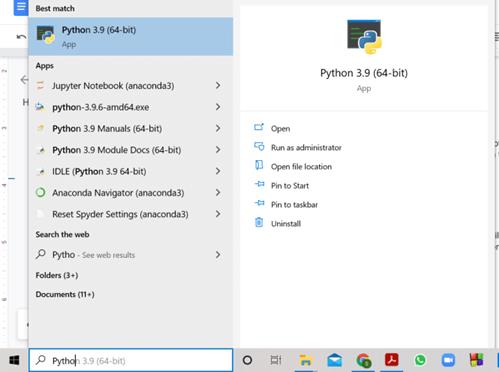The width and height of the screenshot is (499, 372).
Task: Show Folders (3+) results
Action: point(57,275)
